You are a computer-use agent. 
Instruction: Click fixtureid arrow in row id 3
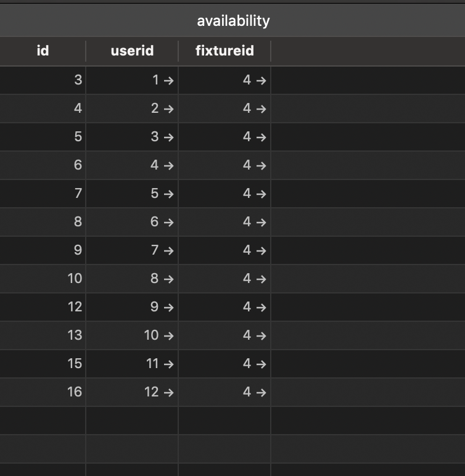click(x=261, y=80)
